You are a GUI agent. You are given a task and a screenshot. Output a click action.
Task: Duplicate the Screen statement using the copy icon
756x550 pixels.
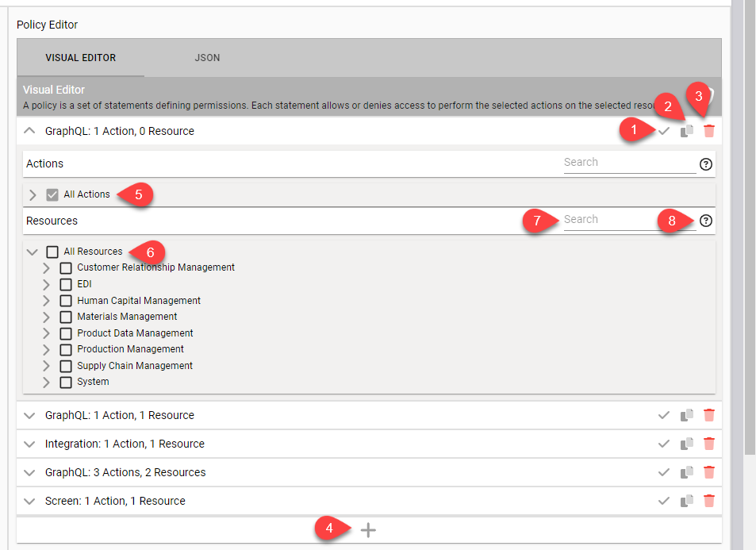[687, 501]
